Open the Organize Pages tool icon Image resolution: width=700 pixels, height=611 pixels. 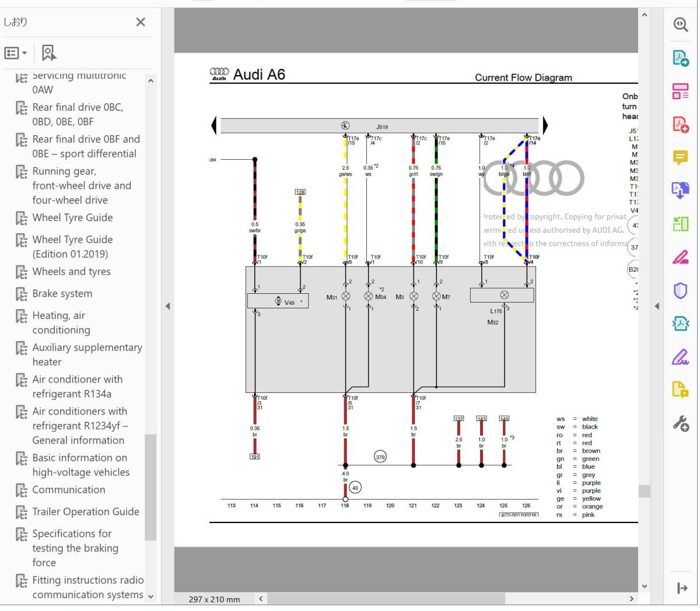click(x=680, y=91)
